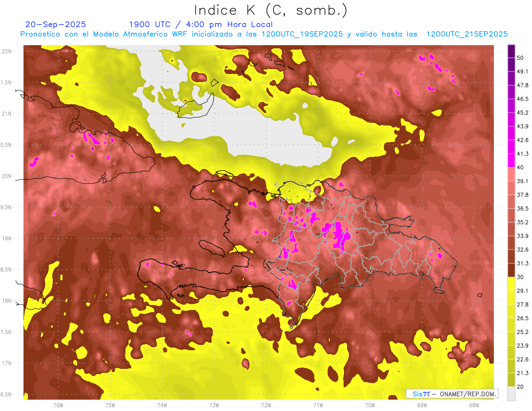Viewport: 532px width, 411px height.
Task: Click the bright yellow legend swatch between 29.1 and 30
Action: [x=511, y=284]
